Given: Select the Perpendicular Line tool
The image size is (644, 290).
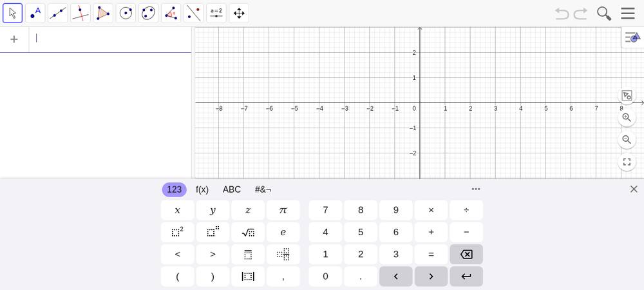Looking at the screenshot, I should pos(80,13).
